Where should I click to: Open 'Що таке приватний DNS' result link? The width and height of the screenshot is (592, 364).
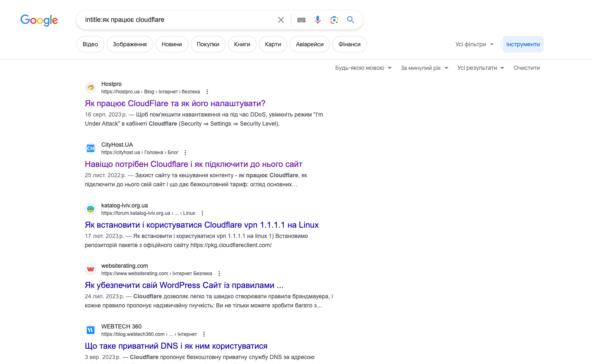pyautogui.click(x=176, y=346)
